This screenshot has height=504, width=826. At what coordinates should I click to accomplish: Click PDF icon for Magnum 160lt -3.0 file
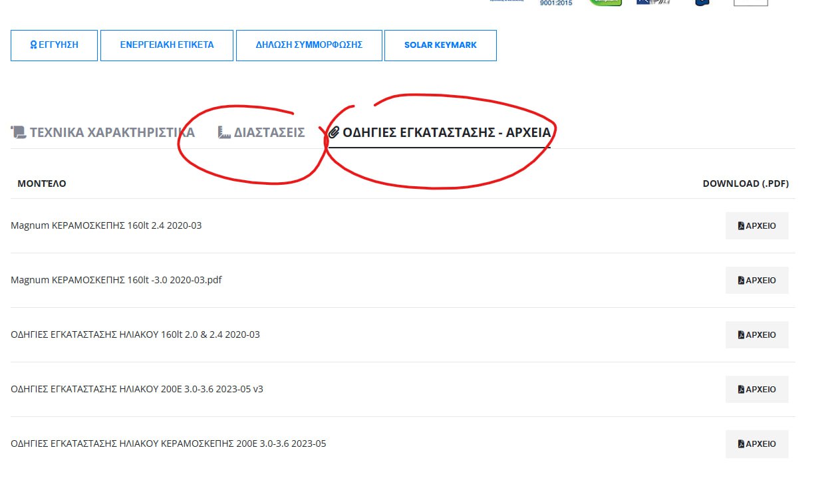[x=741, y=281]
